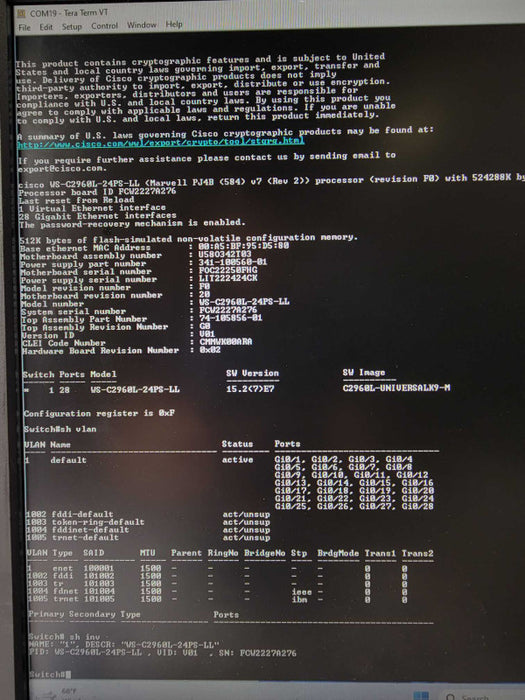Open the Control menu
Image resolution: width=525 pixels, height=700 pixels.
click(104, 26)
